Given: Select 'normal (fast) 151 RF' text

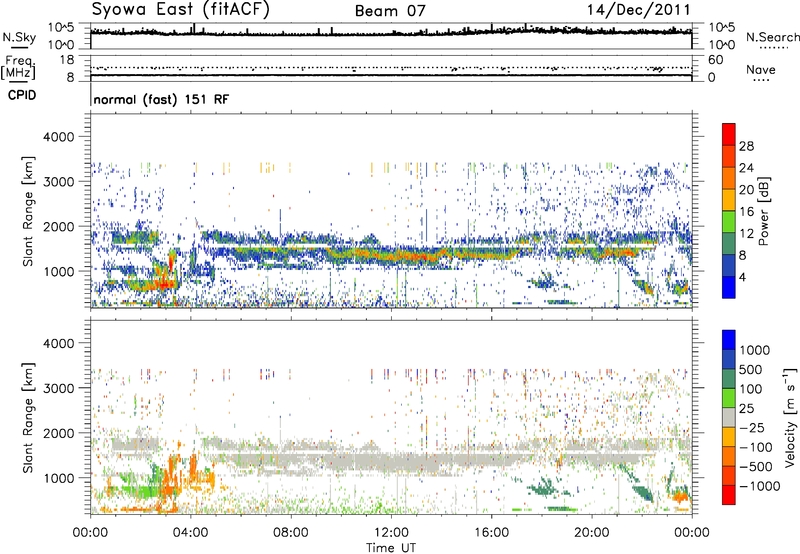Looking at the screenshot, I should click(x=161, y=99).
